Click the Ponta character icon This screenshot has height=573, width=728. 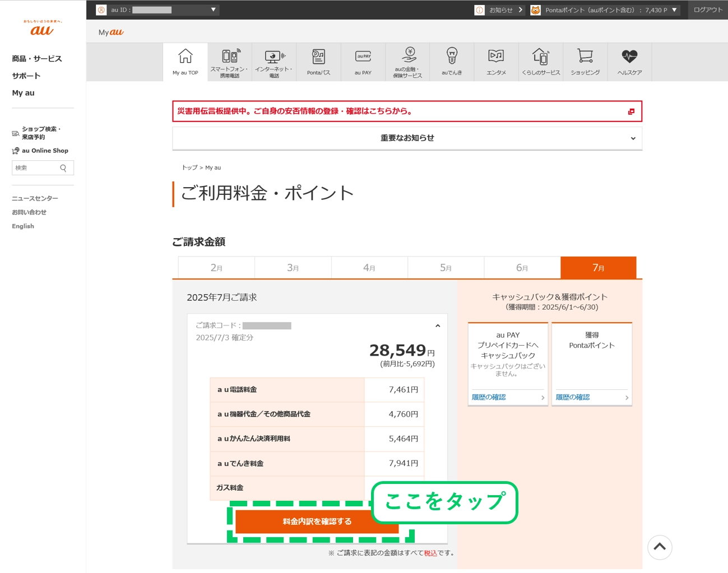(536, 10)
